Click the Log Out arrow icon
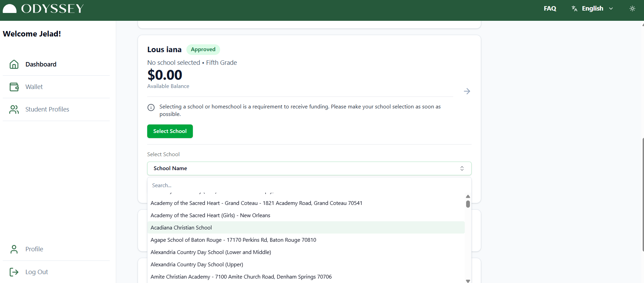Screen dimensions: 644x283 point(14,272)
